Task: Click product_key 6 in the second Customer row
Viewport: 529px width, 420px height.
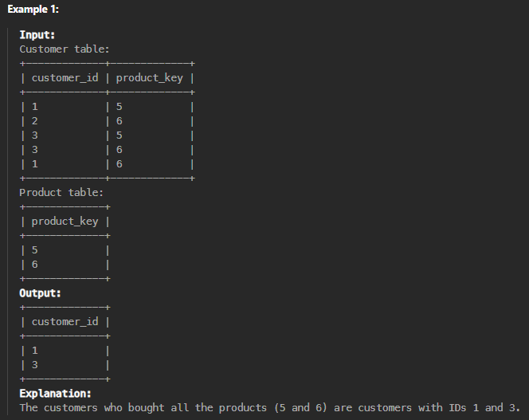Action: coord(119,121)
